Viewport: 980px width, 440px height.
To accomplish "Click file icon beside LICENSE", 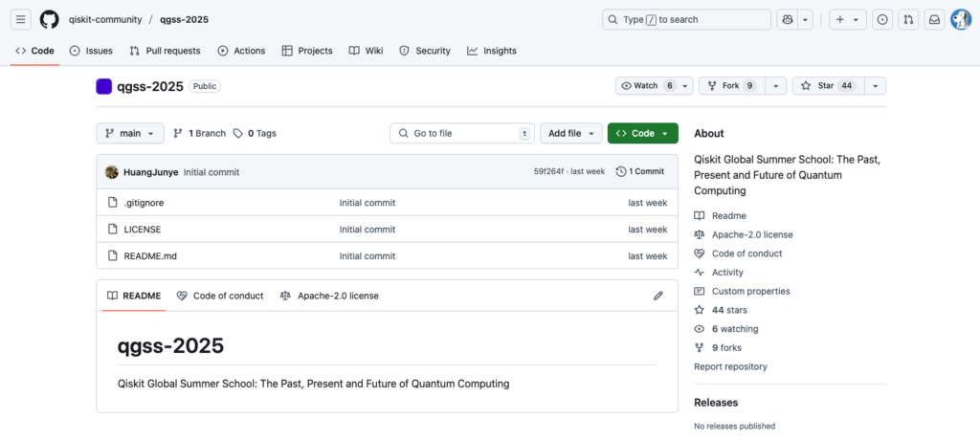I will click(x=113, y=230).
